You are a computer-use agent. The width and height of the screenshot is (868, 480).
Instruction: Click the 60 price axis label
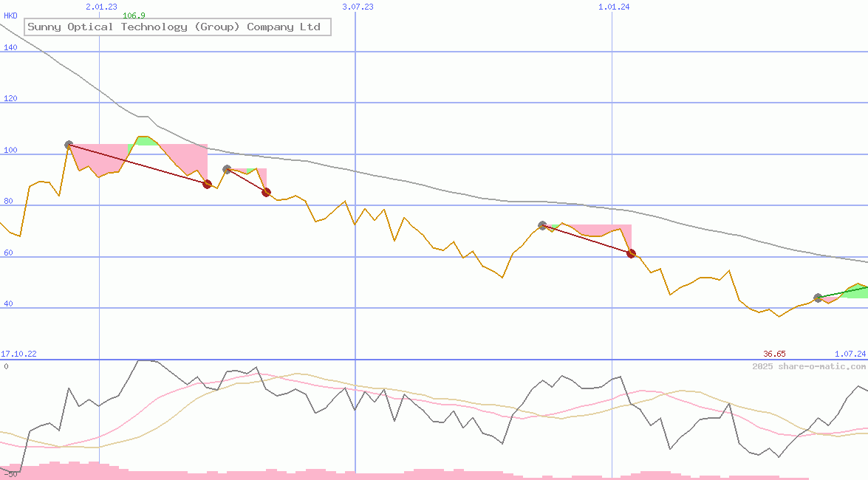(8, 253)
